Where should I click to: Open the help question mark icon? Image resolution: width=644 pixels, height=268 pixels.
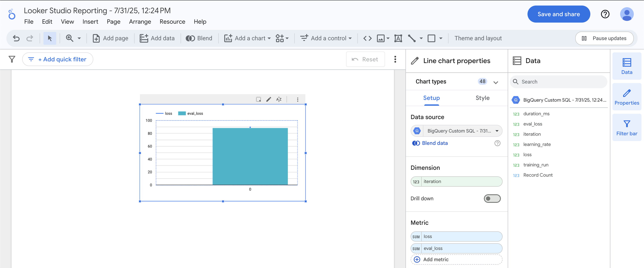click(x=605, y=14)
